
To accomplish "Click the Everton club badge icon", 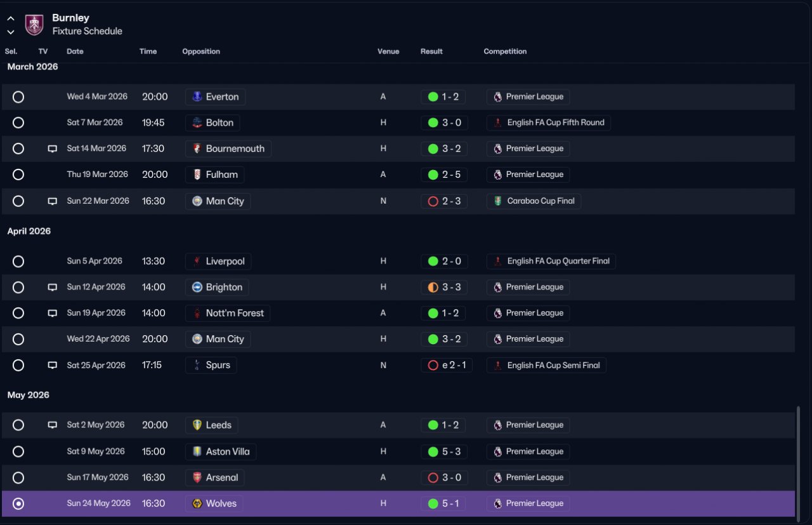I will (x=197, y=97).
